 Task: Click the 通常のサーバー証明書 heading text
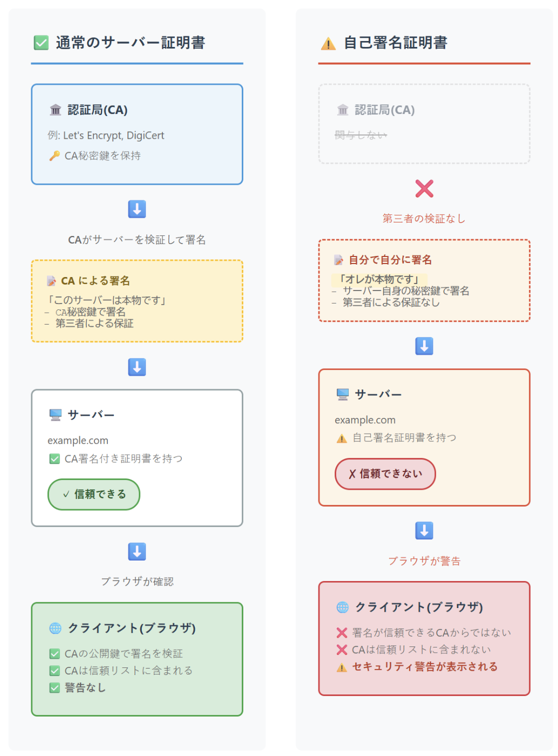click(x=130, y=43)
